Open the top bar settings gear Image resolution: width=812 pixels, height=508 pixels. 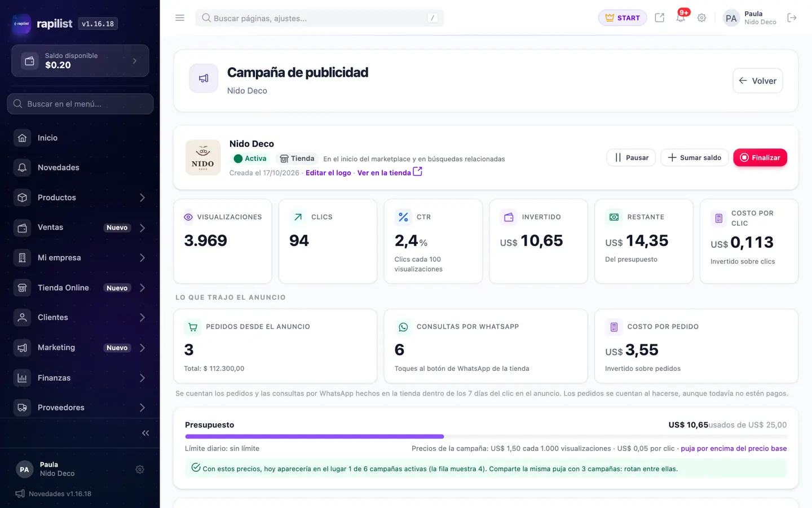point(701,18)
